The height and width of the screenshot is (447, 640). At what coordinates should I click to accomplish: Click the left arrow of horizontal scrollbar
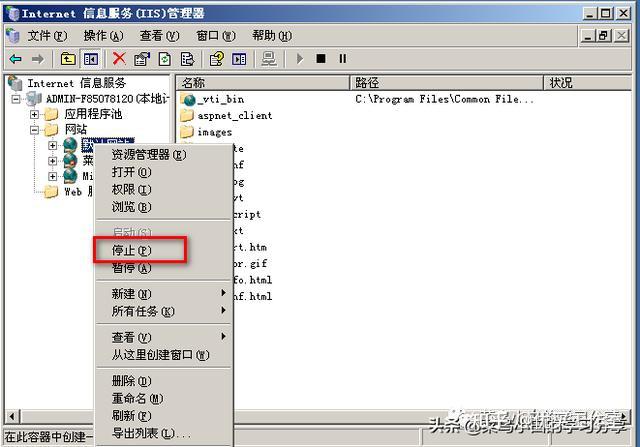pyautogui.click(x=12, y=416)
